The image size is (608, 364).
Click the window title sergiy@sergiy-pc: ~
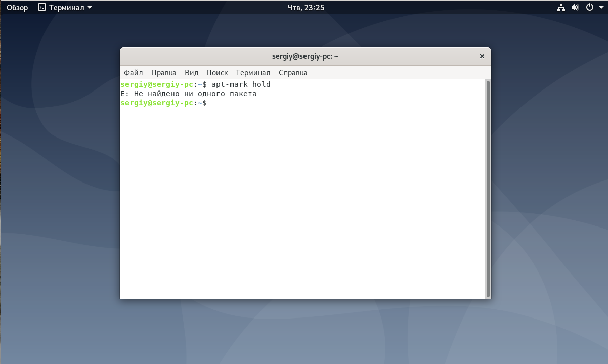[x=305, y=56]
